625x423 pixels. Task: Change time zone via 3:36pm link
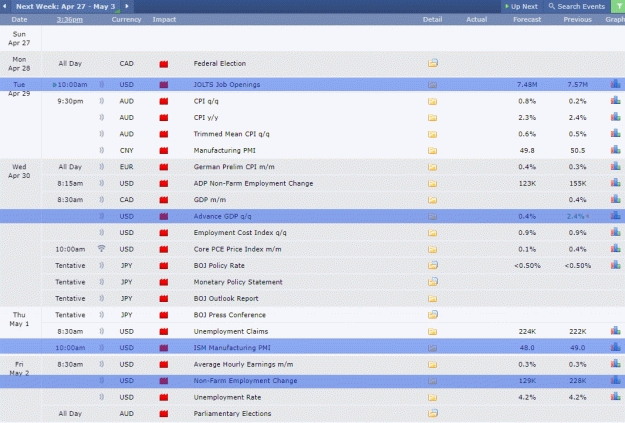coord(70,20)
